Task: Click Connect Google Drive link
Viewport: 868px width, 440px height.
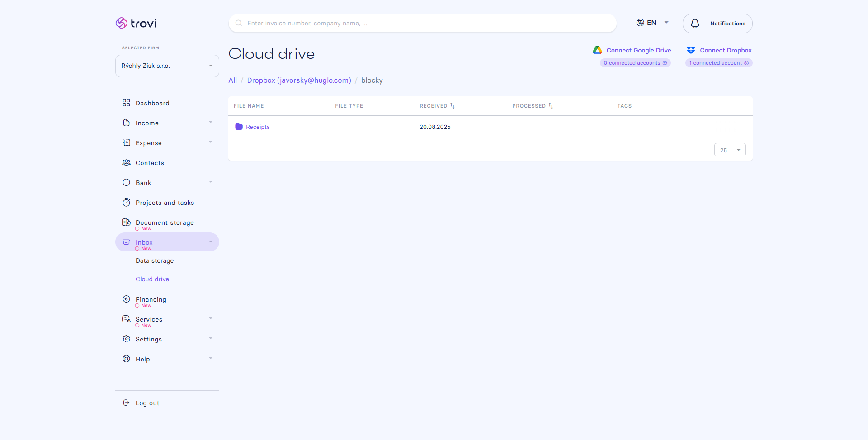Action: [x=639, y=50]
